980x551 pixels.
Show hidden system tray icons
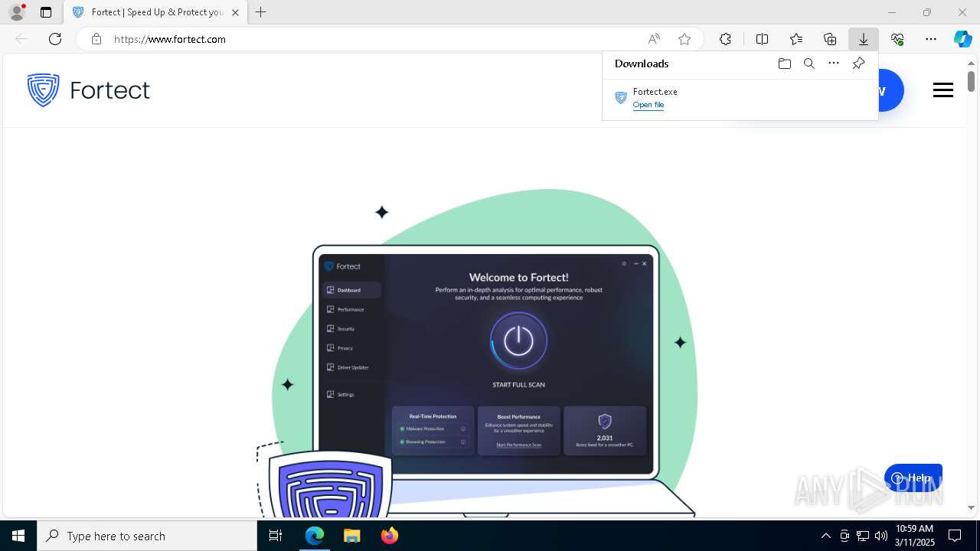pos(825,536)
